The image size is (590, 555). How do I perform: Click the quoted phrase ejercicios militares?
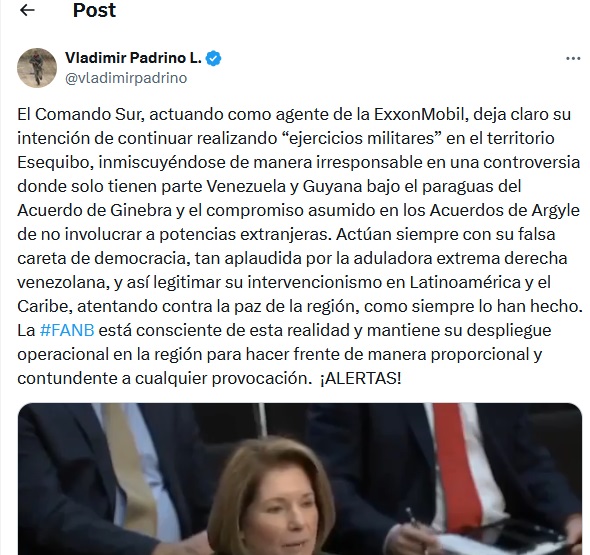[362, 138]
